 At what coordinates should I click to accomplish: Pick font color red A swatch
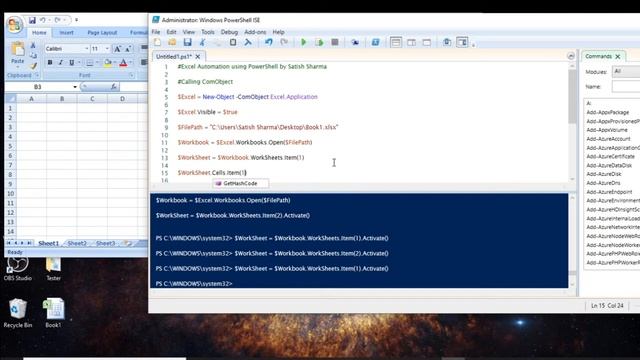pyautogui.click(x=123, y=62)
